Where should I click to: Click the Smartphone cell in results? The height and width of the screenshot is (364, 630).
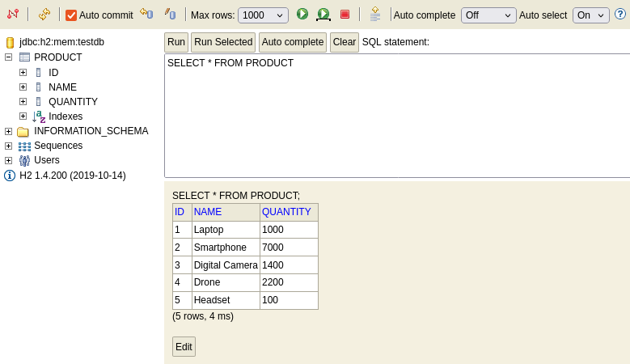pos(226,247)
